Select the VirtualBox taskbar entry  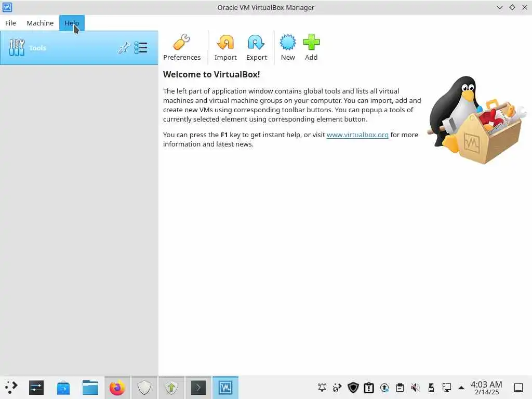(x=225, y=388)
